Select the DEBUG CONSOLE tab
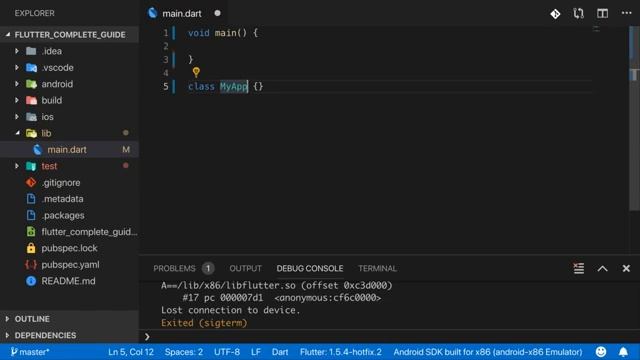640x360 pixels. [310, 268]
